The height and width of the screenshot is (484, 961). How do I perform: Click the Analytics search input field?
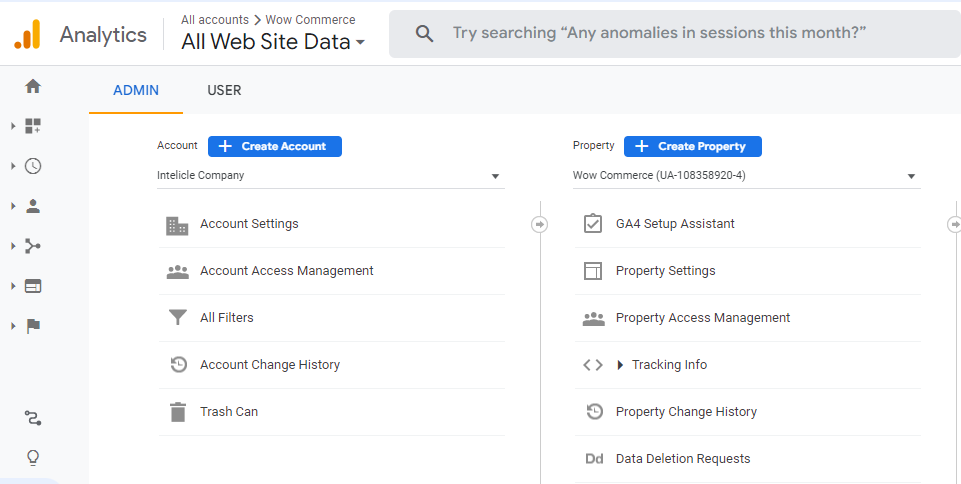(674, 33)
